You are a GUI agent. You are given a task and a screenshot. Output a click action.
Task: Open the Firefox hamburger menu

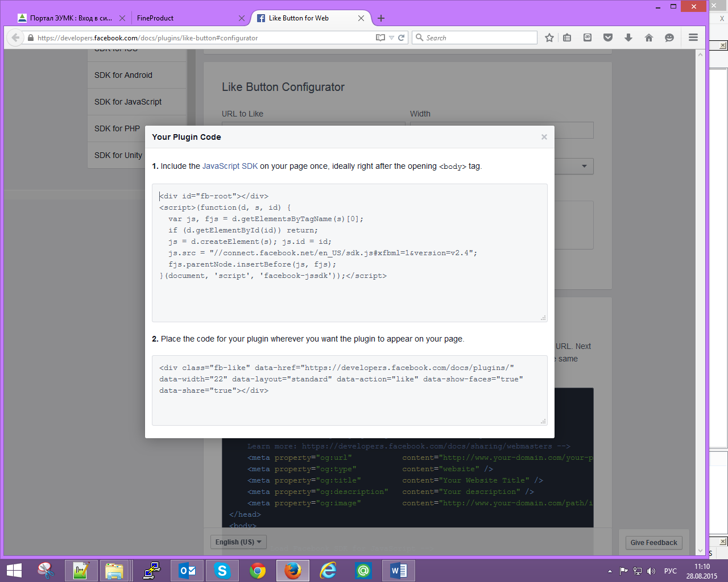(693, 38)
